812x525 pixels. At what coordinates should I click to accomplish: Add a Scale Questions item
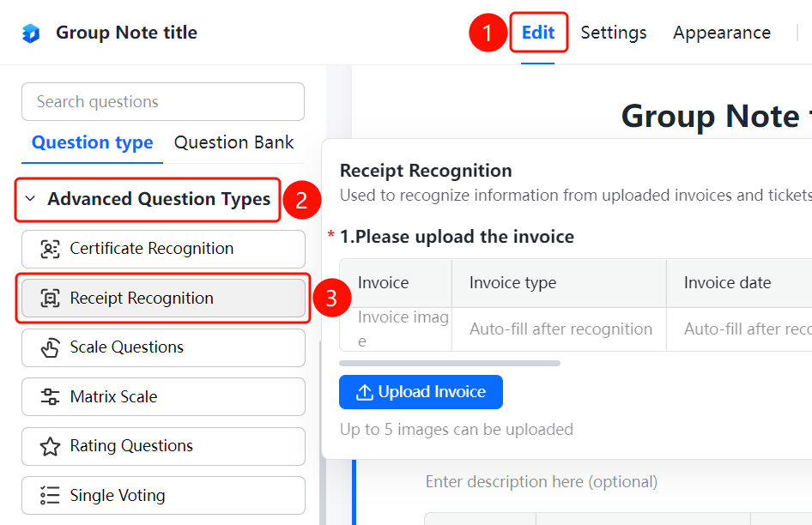point(163,347)
